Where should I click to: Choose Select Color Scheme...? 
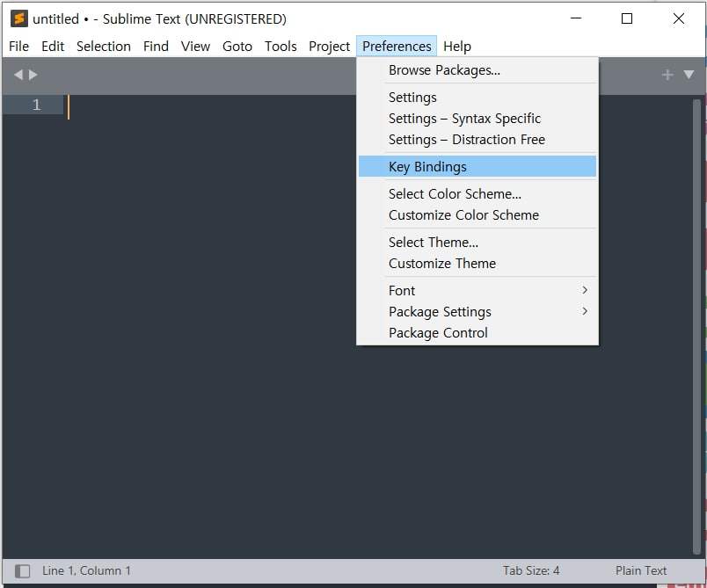coord(477,193)
